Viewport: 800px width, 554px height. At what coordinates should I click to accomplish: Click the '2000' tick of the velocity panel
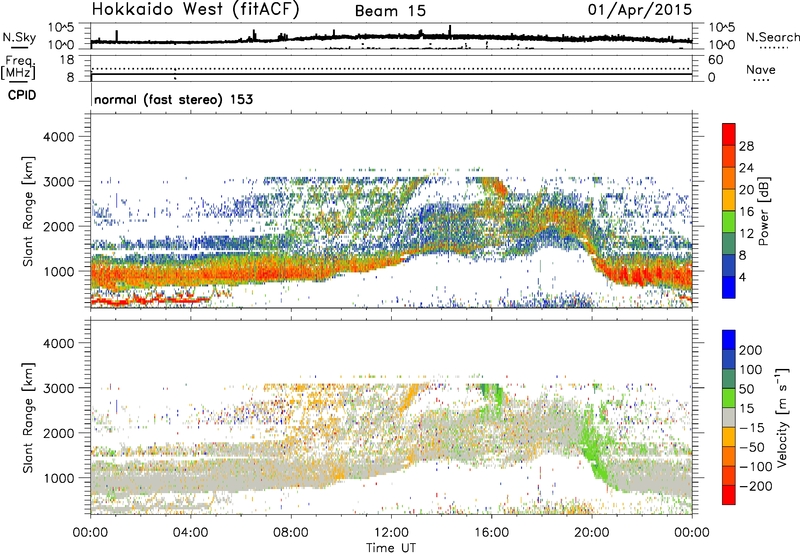(58, 433)
